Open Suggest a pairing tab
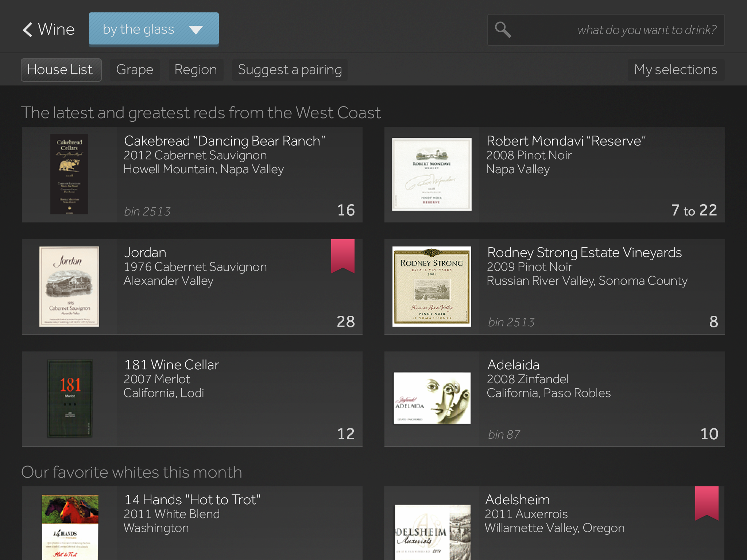Viewport: 747px width, 560px height. [x=290, y=70]
